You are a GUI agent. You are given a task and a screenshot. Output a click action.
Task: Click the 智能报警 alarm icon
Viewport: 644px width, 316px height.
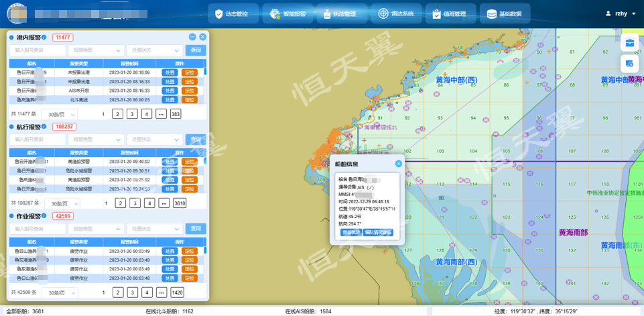pyautogui.click(x=275, y=14)
